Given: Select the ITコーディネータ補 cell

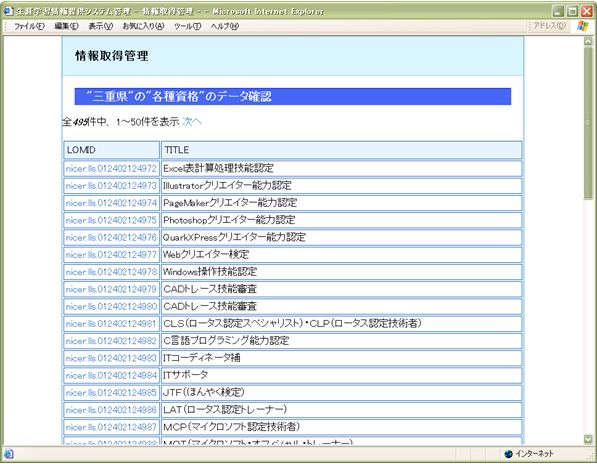Looking at the screenshot, I should click(x=342, y=358).
